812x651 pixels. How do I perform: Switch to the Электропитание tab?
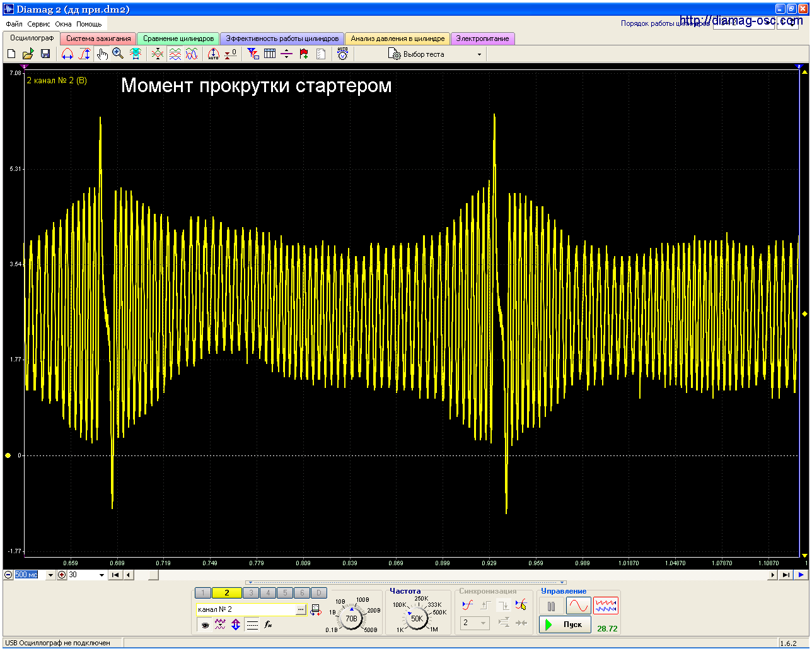coord(483,38)
